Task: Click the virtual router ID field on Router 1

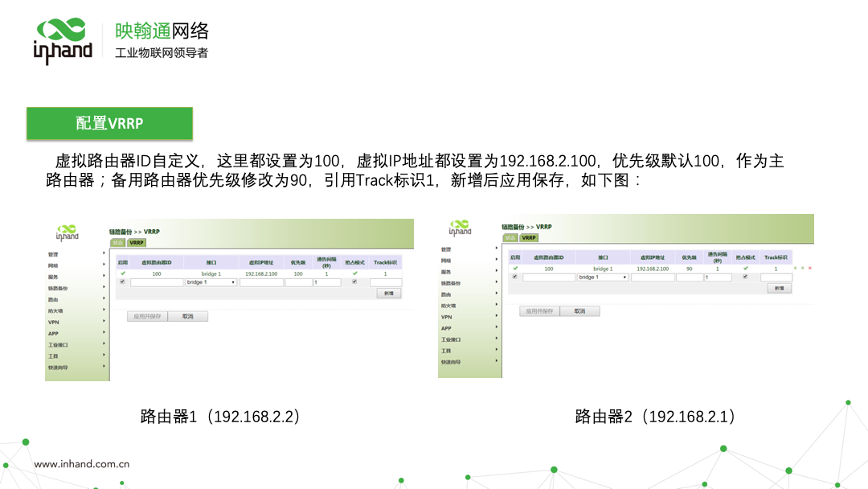Action: click(x=157, y=282)
